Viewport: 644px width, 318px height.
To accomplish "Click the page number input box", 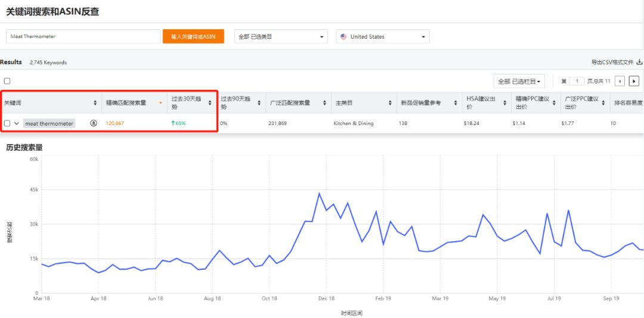I will click(577, 81).
